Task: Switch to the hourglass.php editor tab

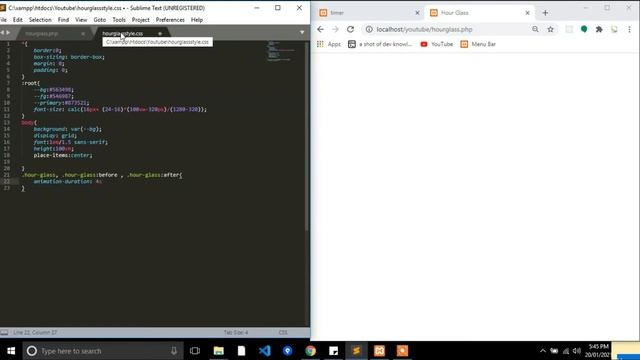Action: tap(42, 33)
